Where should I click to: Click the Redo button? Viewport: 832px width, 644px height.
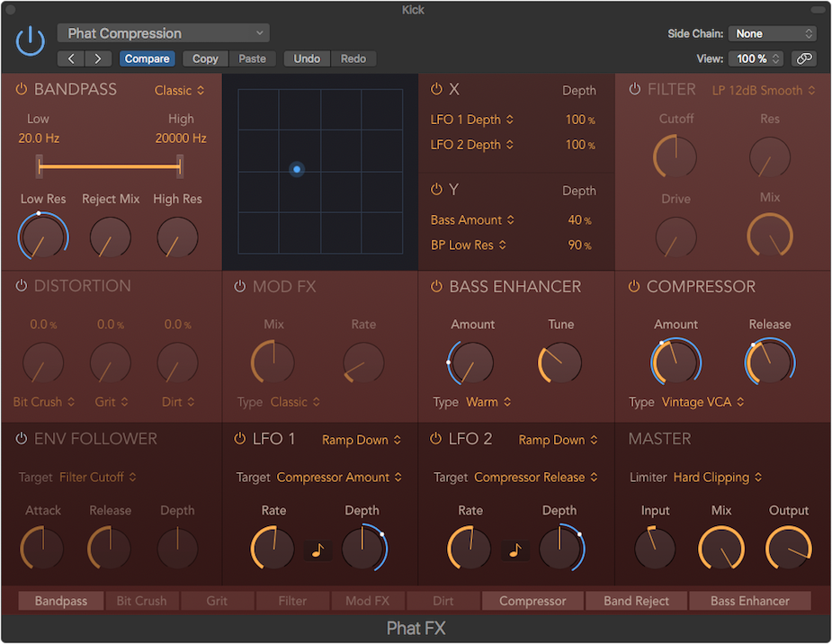(x=353, y=58)
